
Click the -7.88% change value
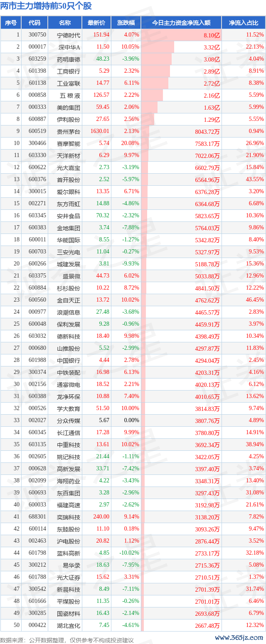(131, 228)
